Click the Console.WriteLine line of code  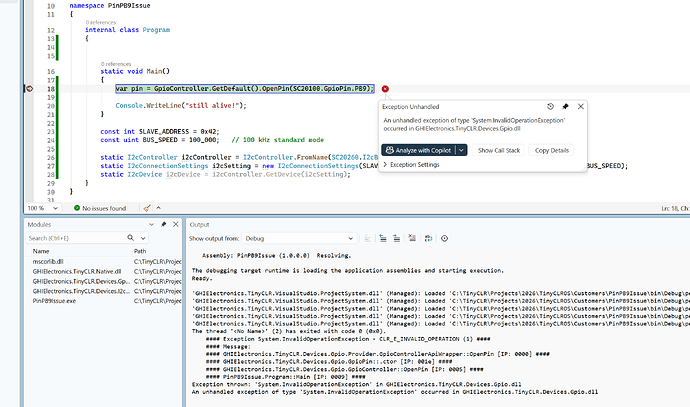click(181, 106)
